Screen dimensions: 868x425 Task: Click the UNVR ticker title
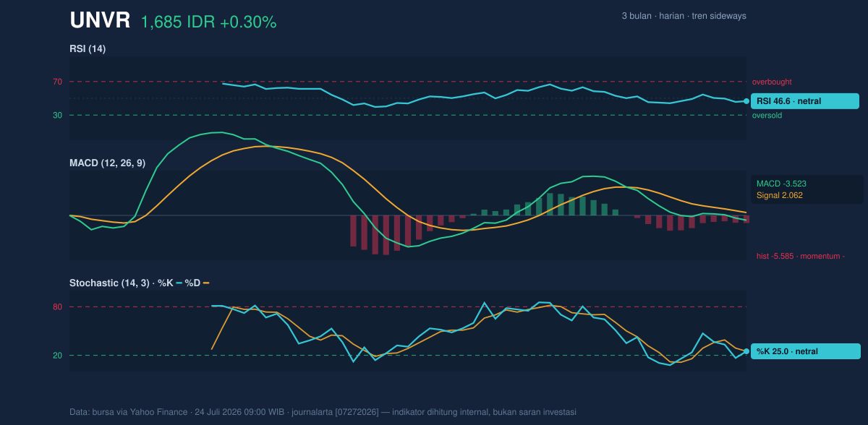click(100, 21)
